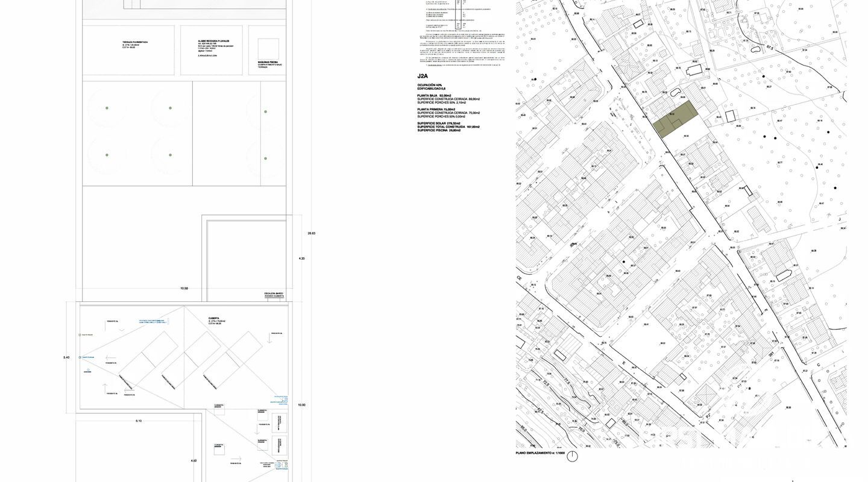This screenshot has height=482, width=868.
Task: Click the SUPERFICIE PISCINA 26,60m2 line
Action: pos(439,130)
